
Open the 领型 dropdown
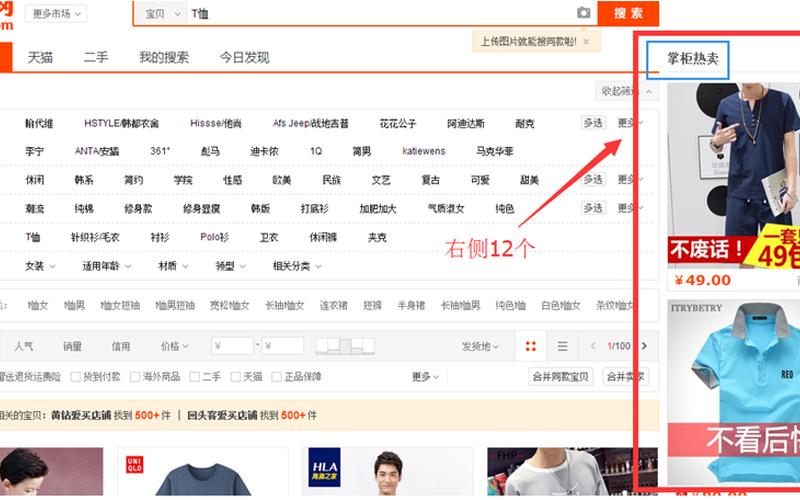pos(231,266)
